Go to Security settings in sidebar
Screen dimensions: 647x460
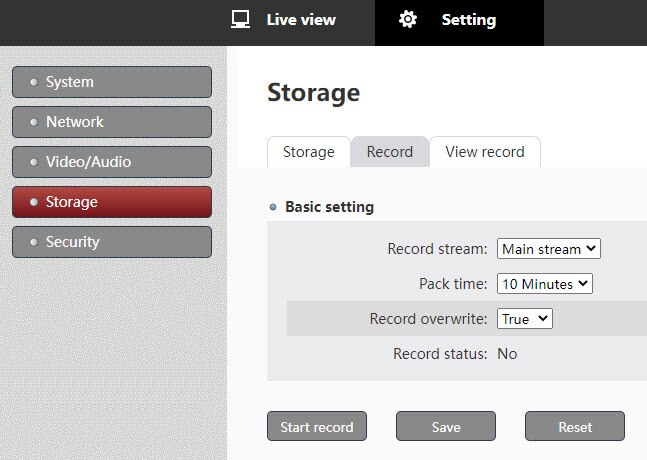pyautogui.click(x=112, y=242)
